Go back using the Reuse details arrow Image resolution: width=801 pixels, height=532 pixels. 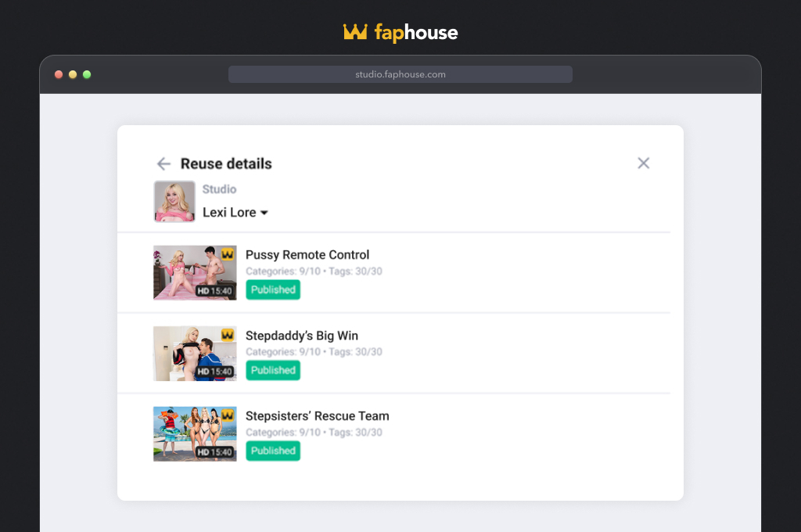tap(163, 164)
